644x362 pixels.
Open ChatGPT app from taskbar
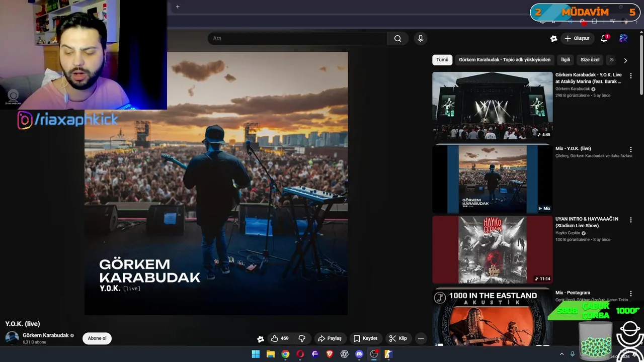(x=344, y=354)
